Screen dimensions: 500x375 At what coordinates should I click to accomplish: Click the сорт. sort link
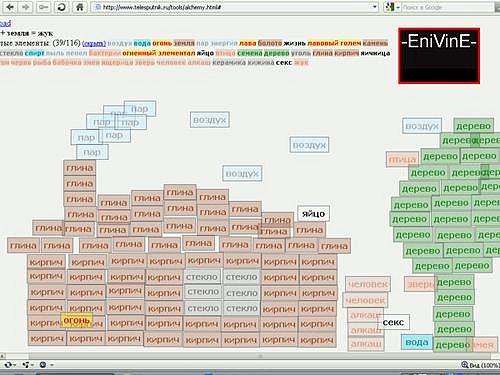click(x=94, y=44)
